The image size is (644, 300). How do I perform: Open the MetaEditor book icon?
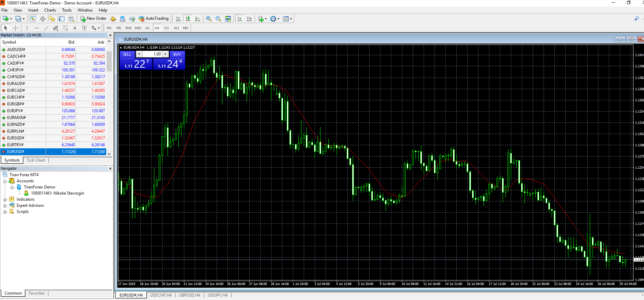click(x=113, y=19)
